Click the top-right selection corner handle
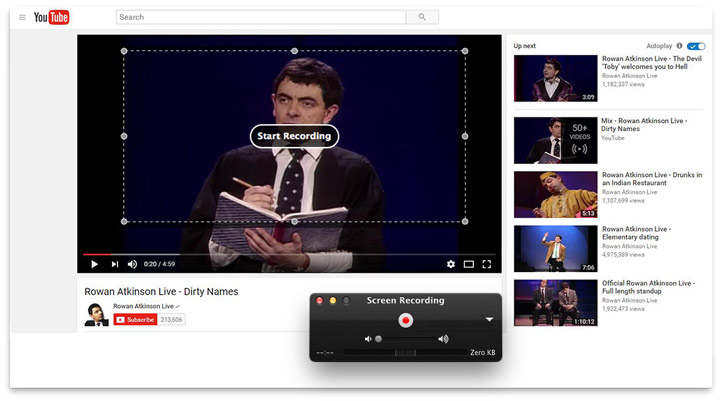The height and width of the screenshot is (401, 720). coord(465,51)
